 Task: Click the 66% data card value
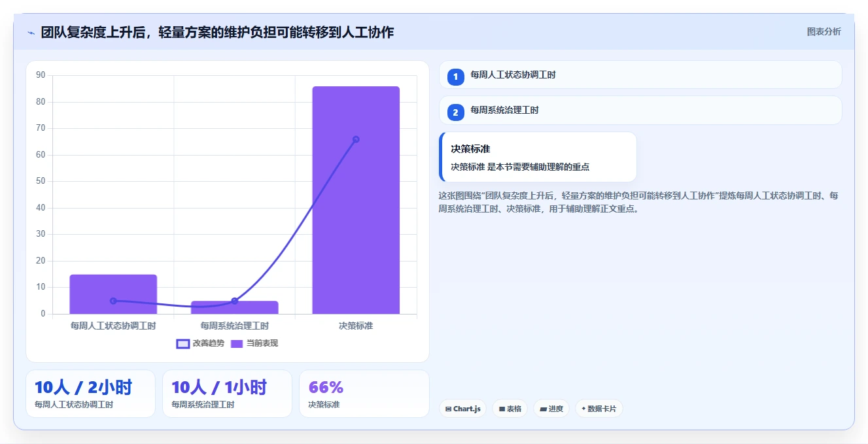[326, 387]
